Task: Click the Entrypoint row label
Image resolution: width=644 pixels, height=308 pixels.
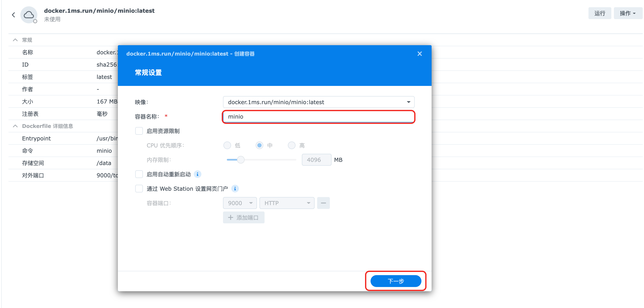Action: tap(36, 138)
